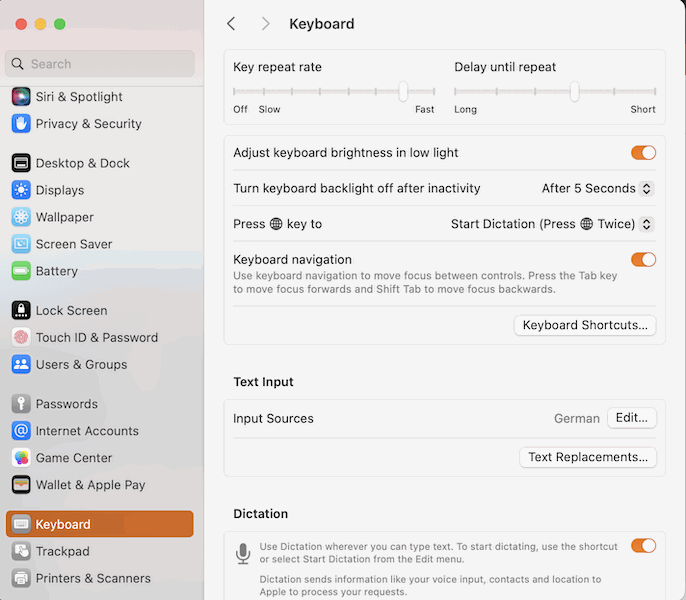Disable Adjust keyboard brightness in low light

tap(643, 153)
